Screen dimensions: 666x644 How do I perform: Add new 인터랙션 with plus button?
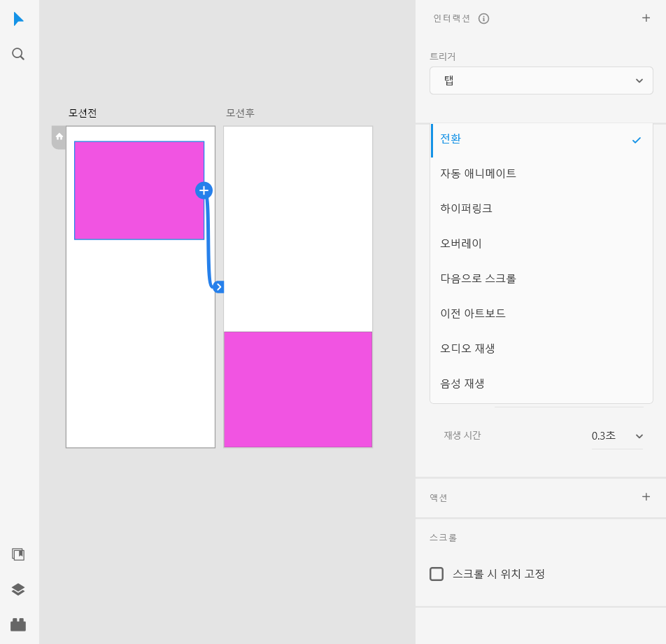pyautogui.click(x=646, y=18)
